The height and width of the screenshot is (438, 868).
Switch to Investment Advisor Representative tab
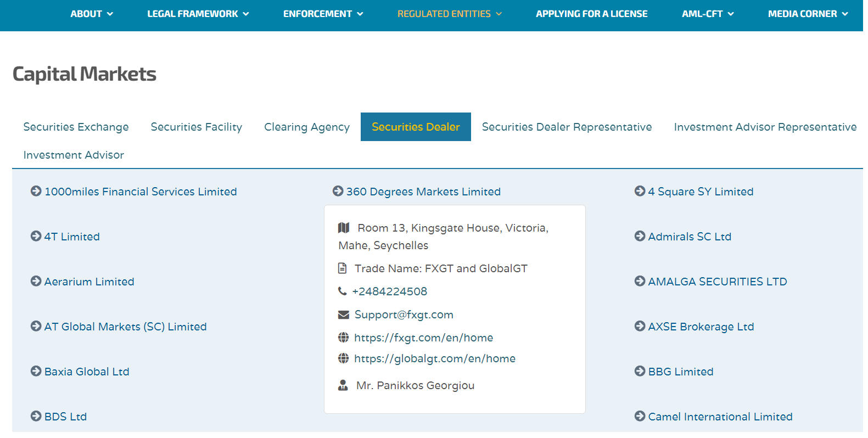pos(765,127)
